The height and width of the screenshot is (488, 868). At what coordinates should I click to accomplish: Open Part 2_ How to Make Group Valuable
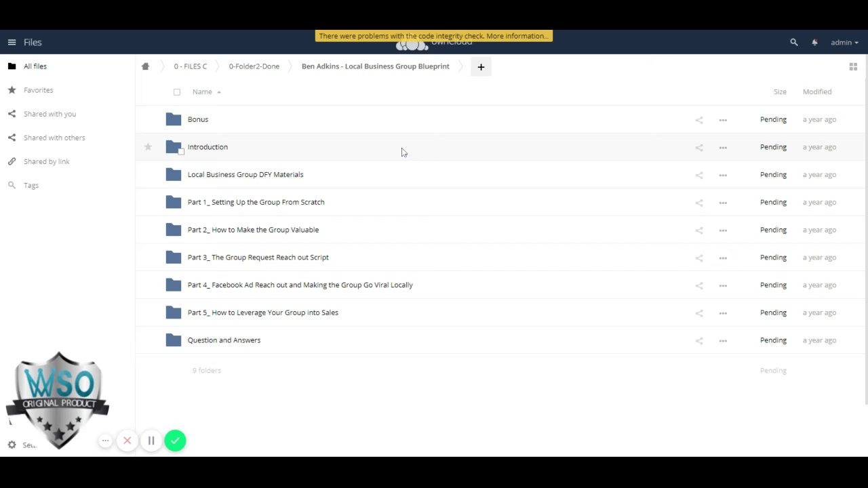(253, 230)
